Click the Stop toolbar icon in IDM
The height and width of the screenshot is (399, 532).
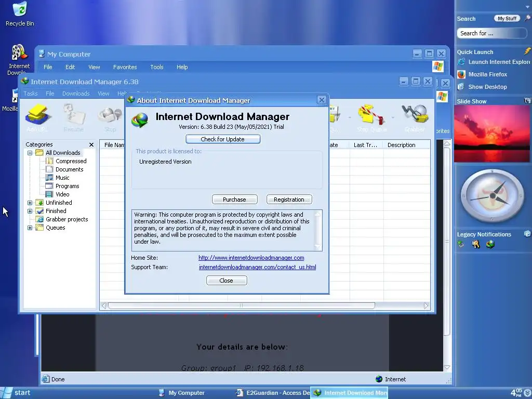pyautogui.click(x=110, y=118)
